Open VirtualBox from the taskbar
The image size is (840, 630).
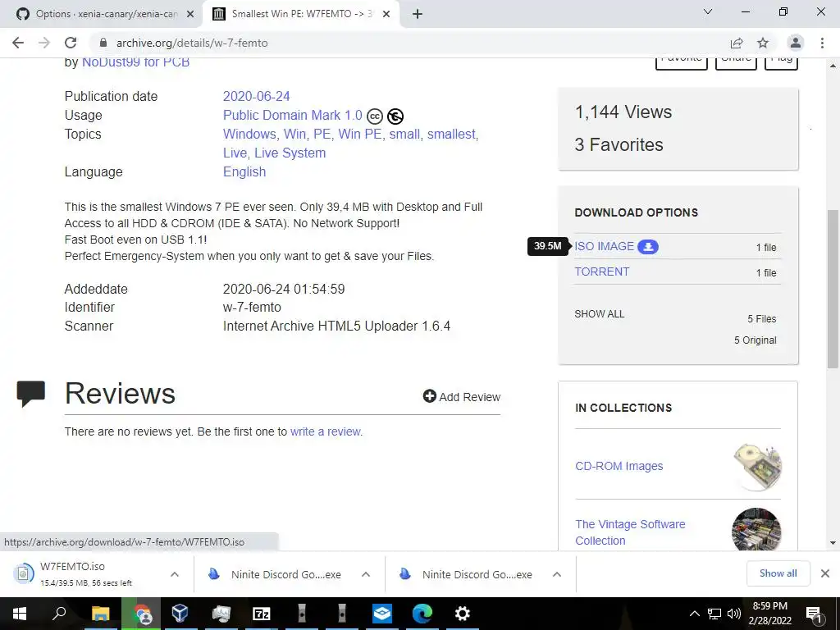[x=180, y=614]
